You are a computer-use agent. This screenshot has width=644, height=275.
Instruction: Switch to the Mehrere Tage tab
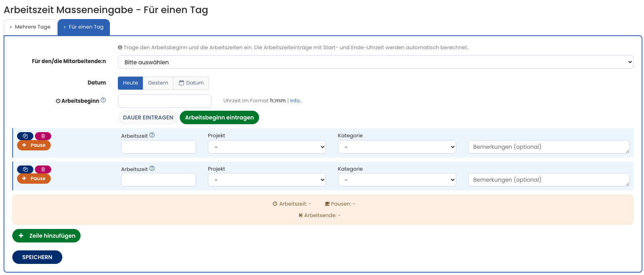click(30, 27)
